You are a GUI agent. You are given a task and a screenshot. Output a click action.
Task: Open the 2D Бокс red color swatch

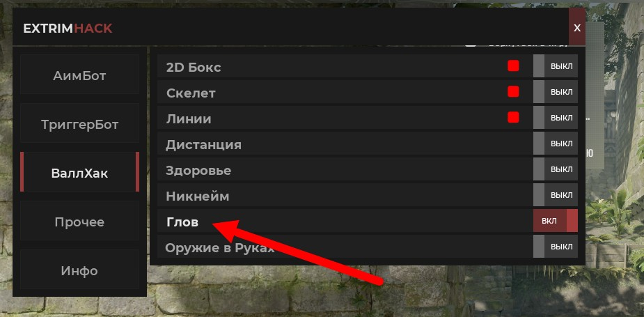(513, 65)
